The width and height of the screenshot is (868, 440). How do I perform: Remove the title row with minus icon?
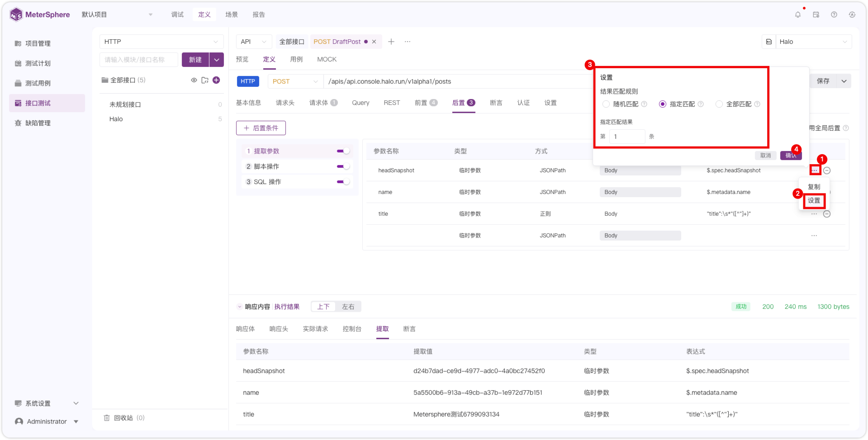(x=827, y=214)
